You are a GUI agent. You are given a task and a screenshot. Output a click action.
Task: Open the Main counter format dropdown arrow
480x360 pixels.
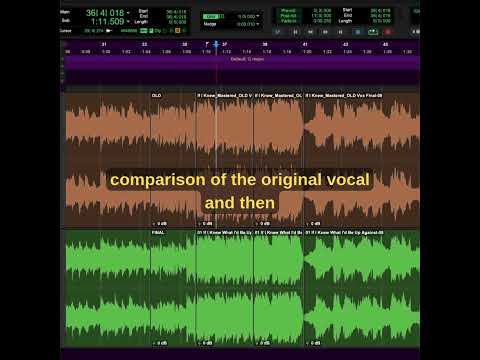click(x=128, y=13)
